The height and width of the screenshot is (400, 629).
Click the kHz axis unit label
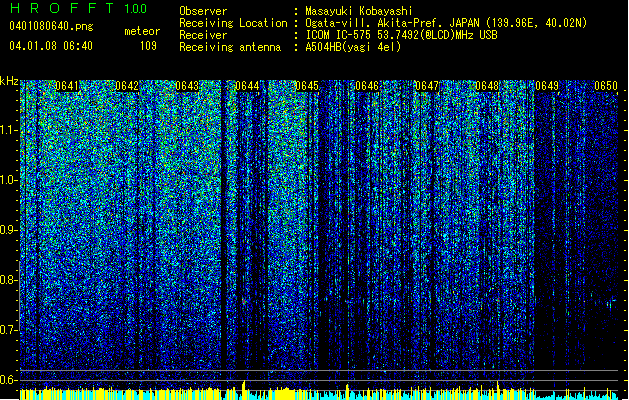click(x=9, y=81)
